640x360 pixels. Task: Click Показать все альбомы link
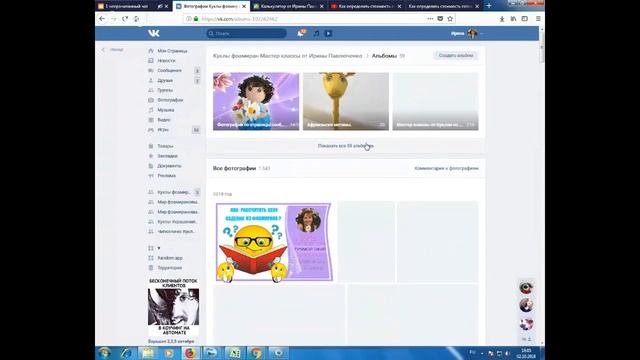coord(346,146)
